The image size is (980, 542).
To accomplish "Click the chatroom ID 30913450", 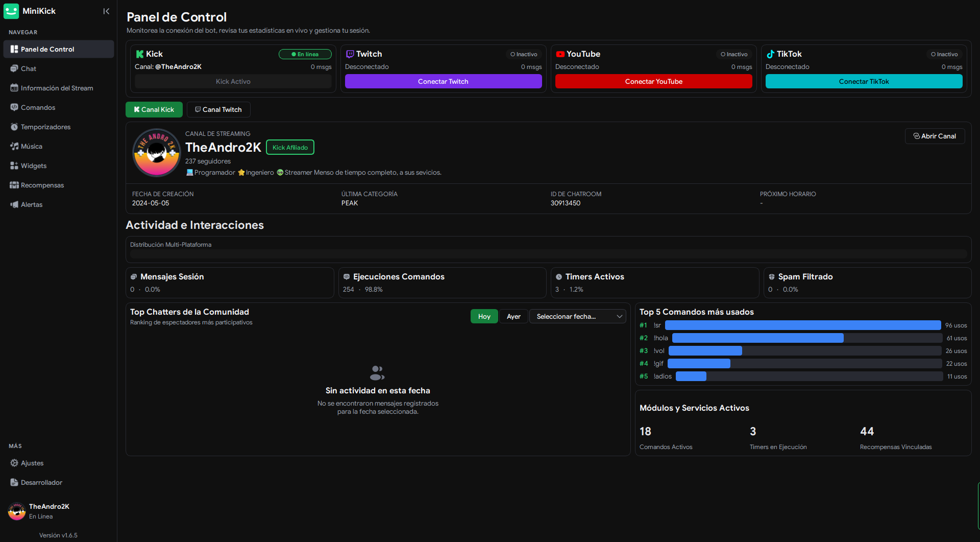I will click(x=566, y=203).
